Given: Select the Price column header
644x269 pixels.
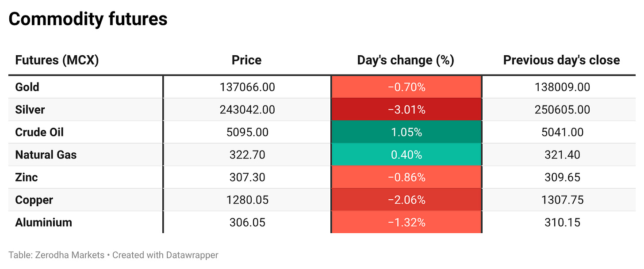Looking at the screenshot, I should click(x=246, y=60).
